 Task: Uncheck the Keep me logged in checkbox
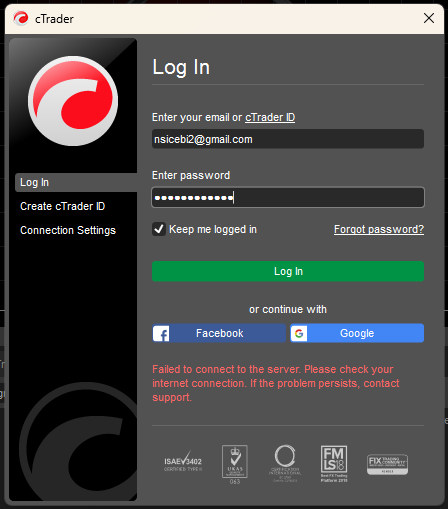tap(159, 229)
